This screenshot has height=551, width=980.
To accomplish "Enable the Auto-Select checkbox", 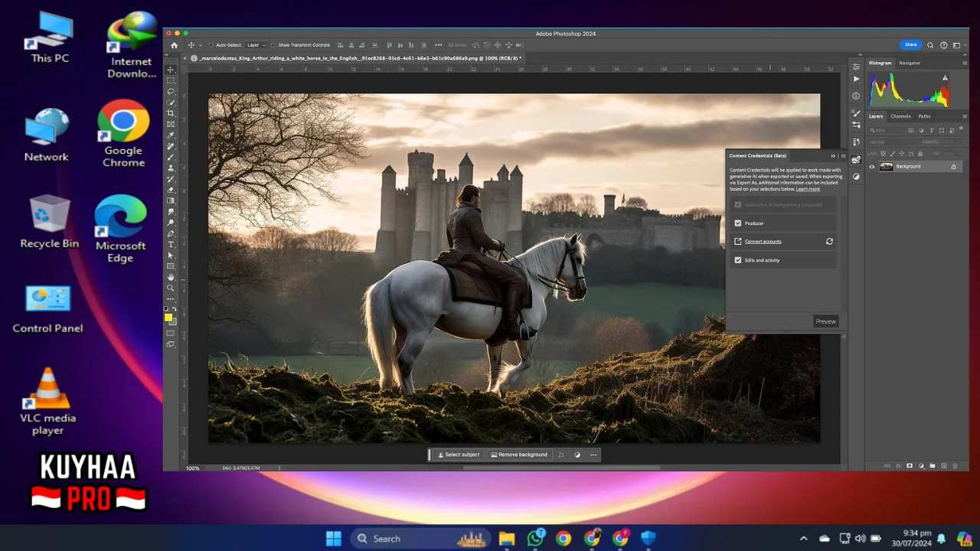I will tap(211, 45).
